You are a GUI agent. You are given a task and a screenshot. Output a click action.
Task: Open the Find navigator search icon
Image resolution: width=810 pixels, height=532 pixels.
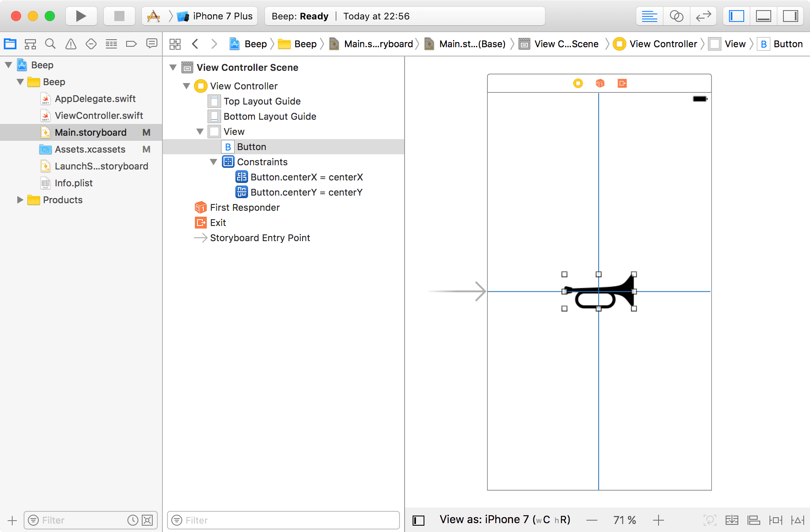50,44
